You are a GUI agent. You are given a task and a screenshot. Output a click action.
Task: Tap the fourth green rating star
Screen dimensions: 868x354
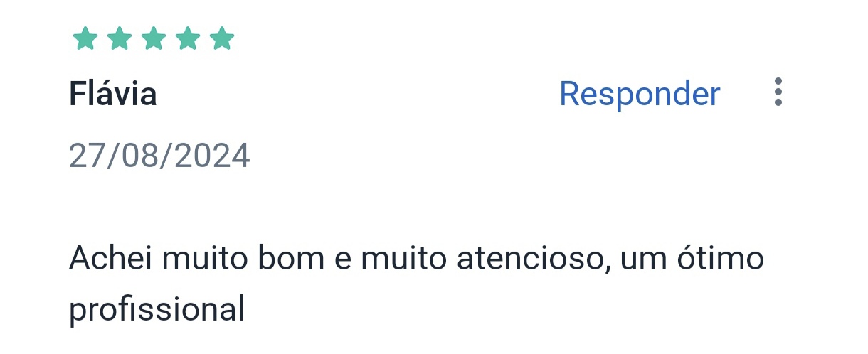pos(188,38)
